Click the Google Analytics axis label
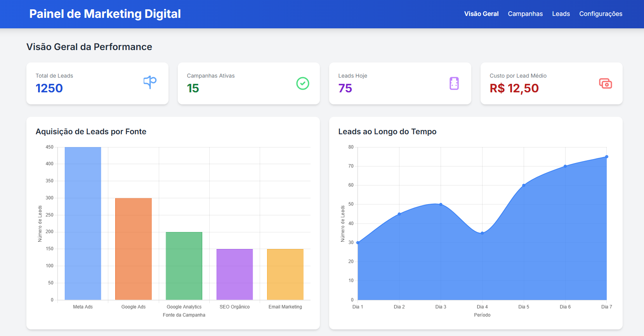Image resolution: width=644 pixels, height=336 pixels. pos(184,307)
